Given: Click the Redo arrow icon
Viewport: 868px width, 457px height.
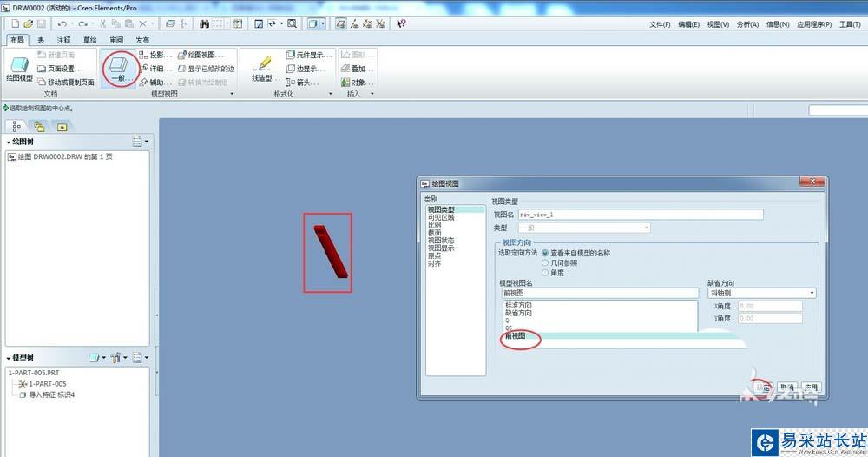Looking at the screenshot, I should coord(82,23).
